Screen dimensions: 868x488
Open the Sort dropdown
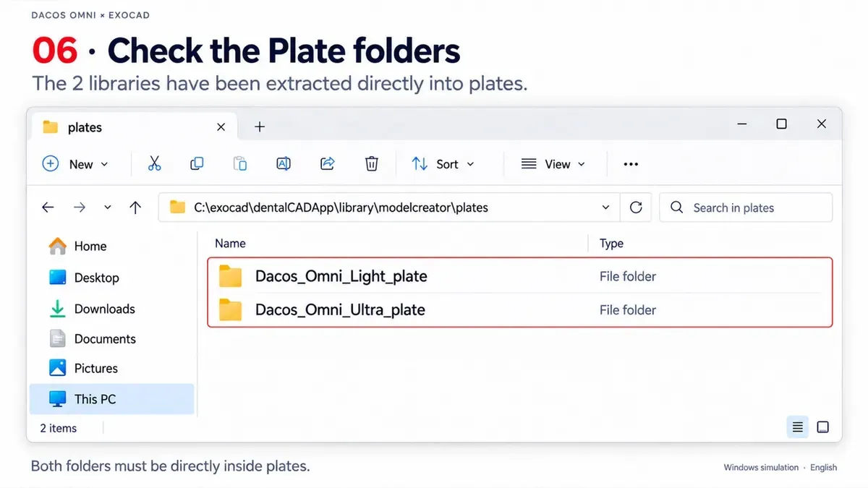coord(443,164)
